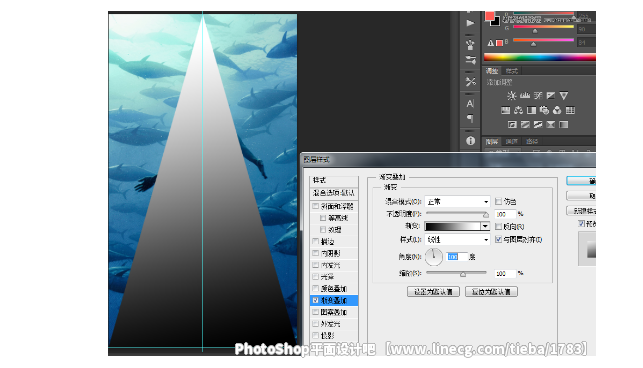Open the Actions panel play icon

pyautogui.click(x=470, y=23)
